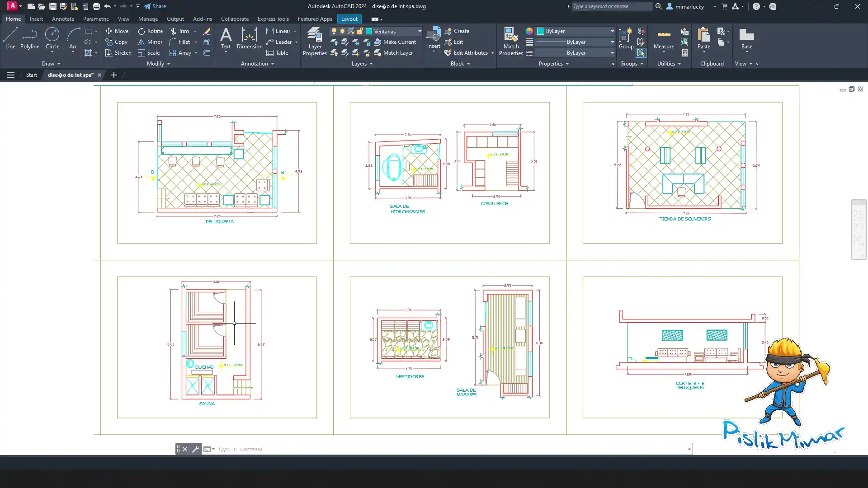Screen dimensions: 868x488
Task: Click the Share button
Action: pos(155,6)
